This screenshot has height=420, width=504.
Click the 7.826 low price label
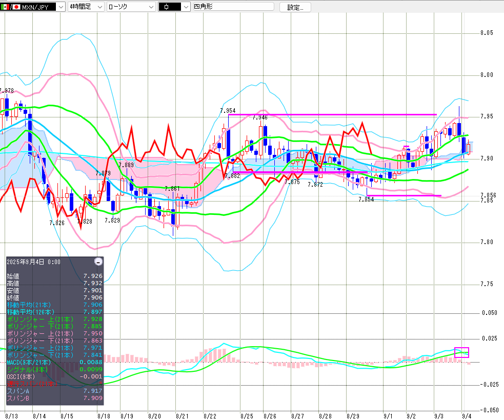tap(57, 223)
